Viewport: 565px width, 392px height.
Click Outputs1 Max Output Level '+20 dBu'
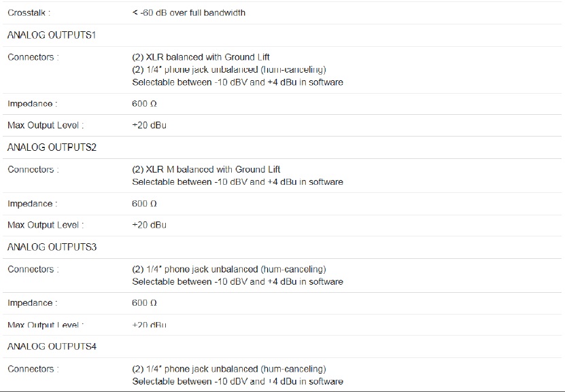point(149,125)
